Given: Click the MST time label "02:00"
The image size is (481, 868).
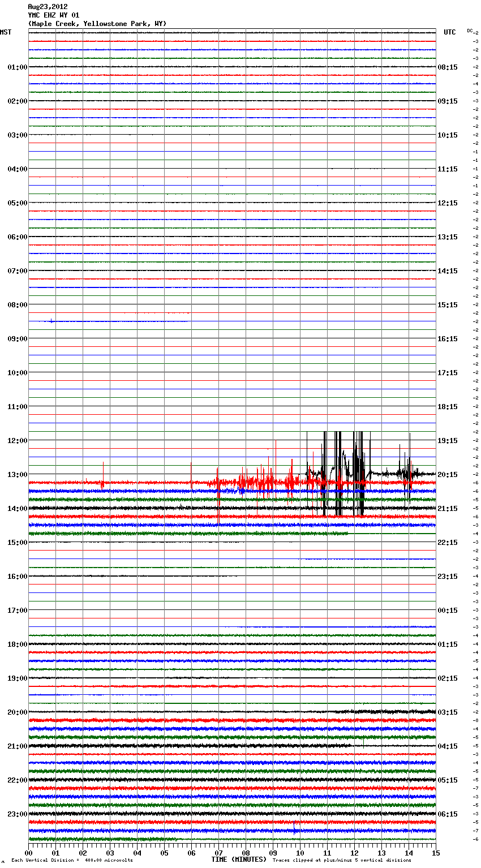Looking at the screenshot, I should 17,101.
